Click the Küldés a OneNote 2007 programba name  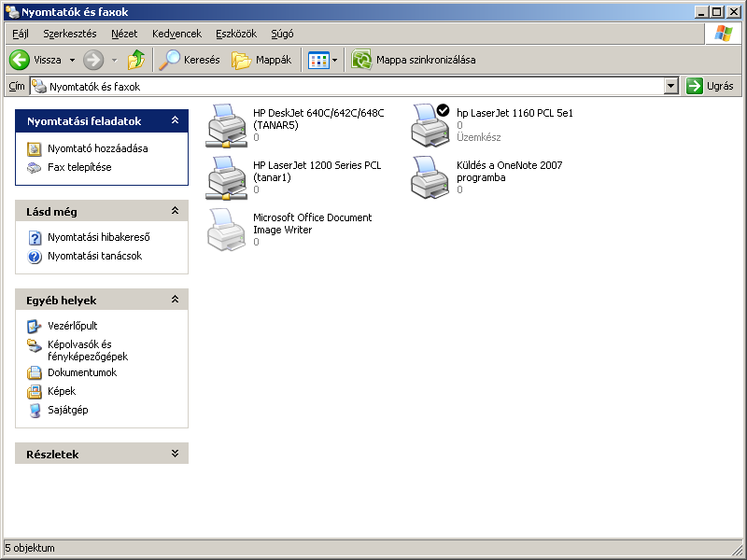509,172
